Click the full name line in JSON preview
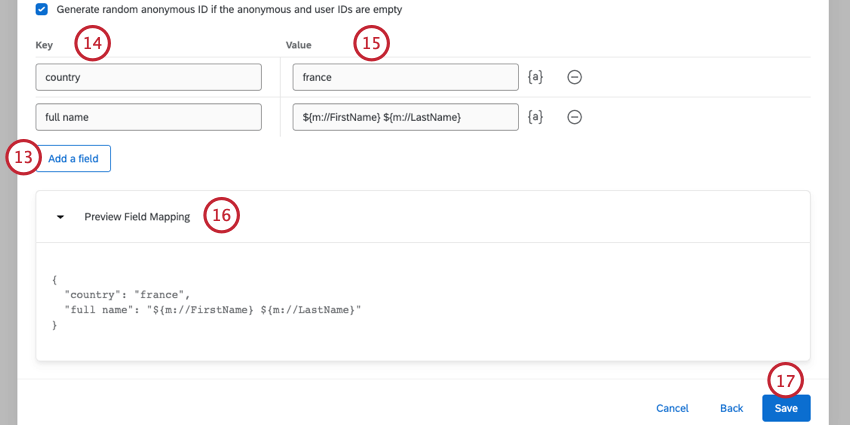Image resolution: width=850 pixels, height=425 pixels. [x=210, y=309]
